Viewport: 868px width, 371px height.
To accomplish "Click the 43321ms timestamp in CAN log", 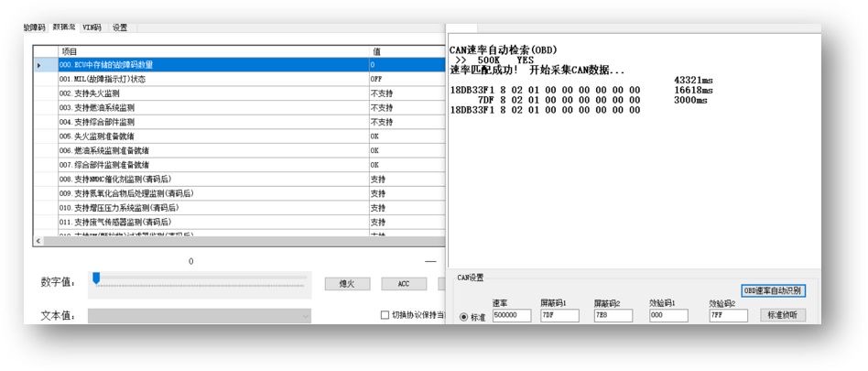I will click(x=693, y=81).
